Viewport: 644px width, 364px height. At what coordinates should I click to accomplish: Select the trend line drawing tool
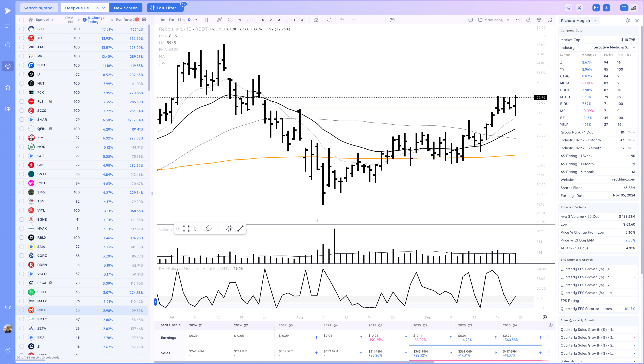point(240,228)
